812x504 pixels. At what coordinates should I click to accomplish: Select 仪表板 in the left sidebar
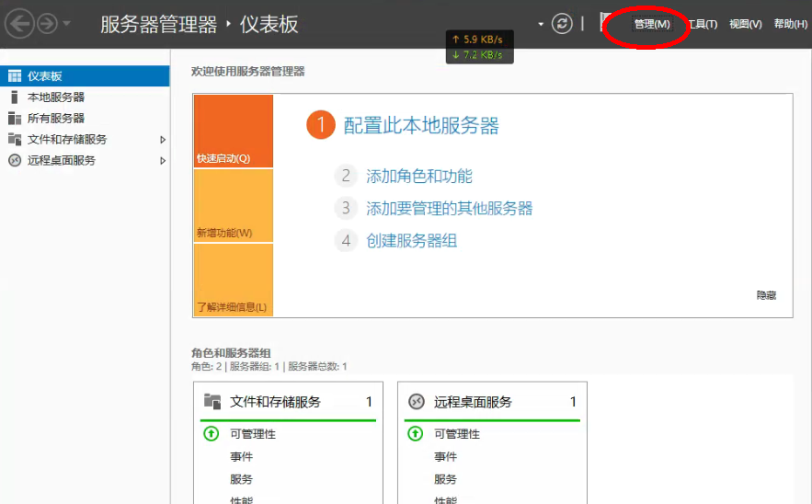coord(44,76)
